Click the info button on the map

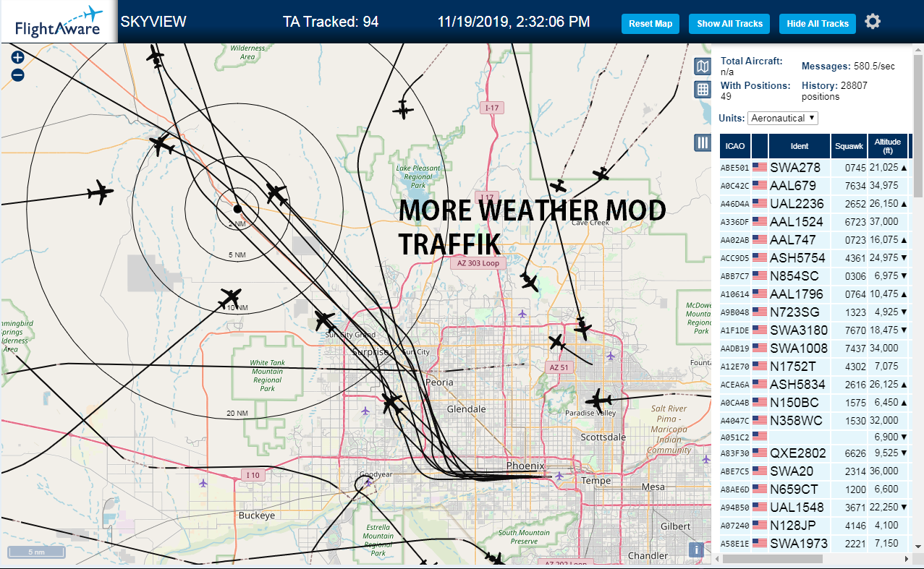(697, 549)
